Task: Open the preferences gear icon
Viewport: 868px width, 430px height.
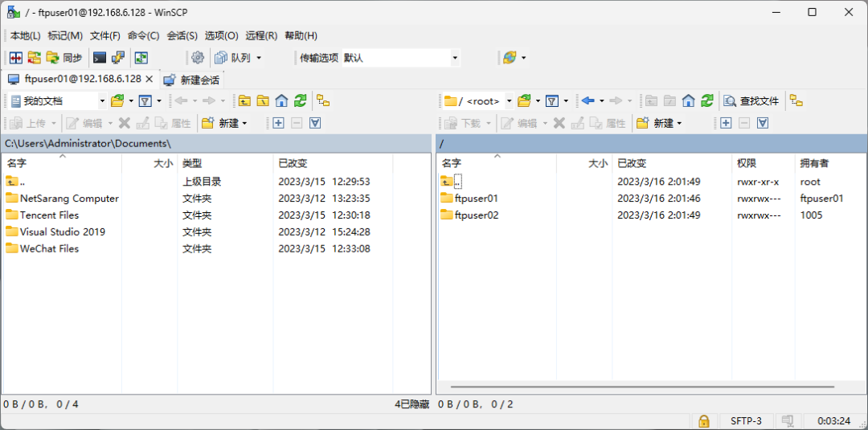Action: click(198, 58)
